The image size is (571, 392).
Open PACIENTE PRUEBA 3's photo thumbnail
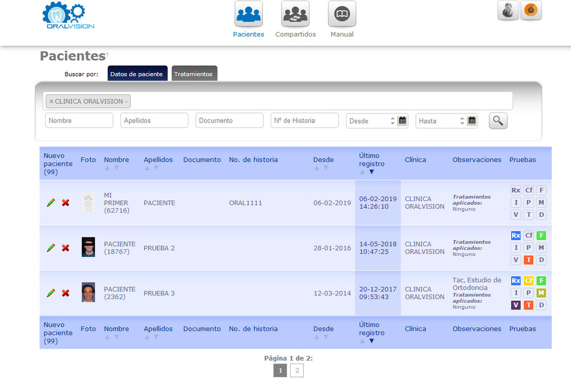click(x=87, y=293)
